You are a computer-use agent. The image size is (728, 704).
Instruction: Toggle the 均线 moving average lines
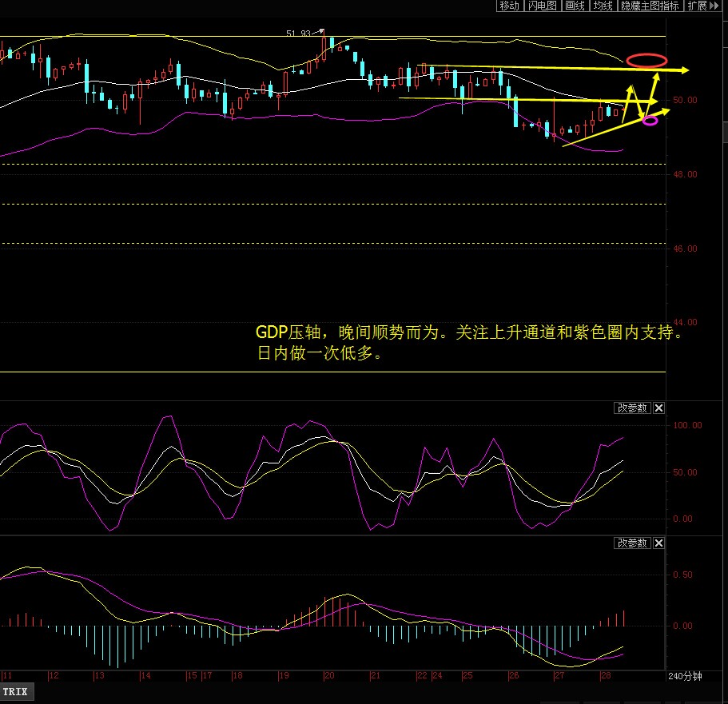603,6
